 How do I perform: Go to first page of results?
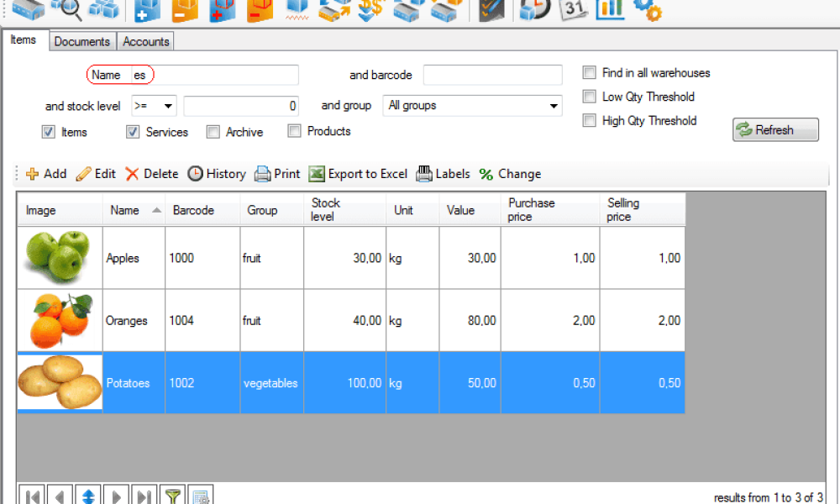(32, 495)
